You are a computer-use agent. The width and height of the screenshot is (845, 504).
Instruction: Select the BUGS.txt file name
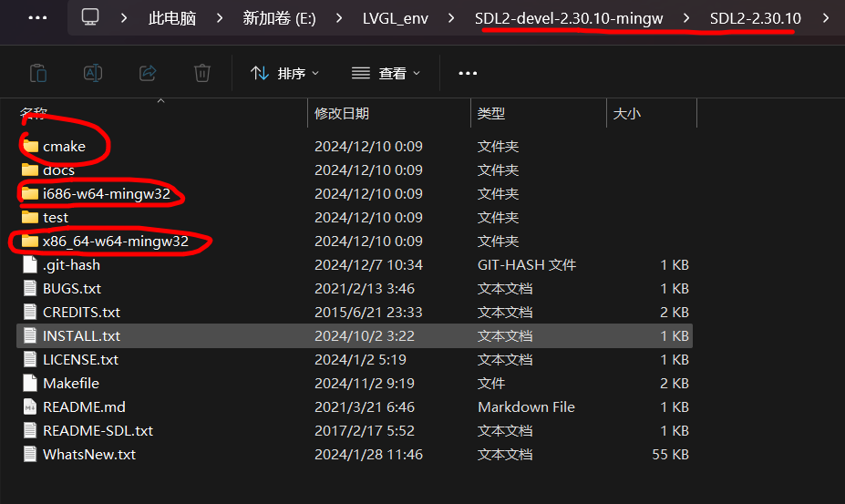72,288
